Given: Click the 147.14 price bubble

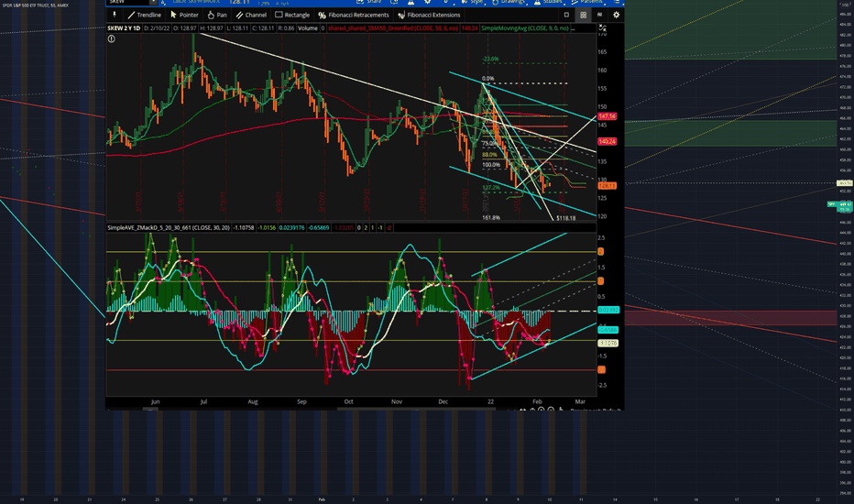Looking at the screenshot, I should point(607,116).
